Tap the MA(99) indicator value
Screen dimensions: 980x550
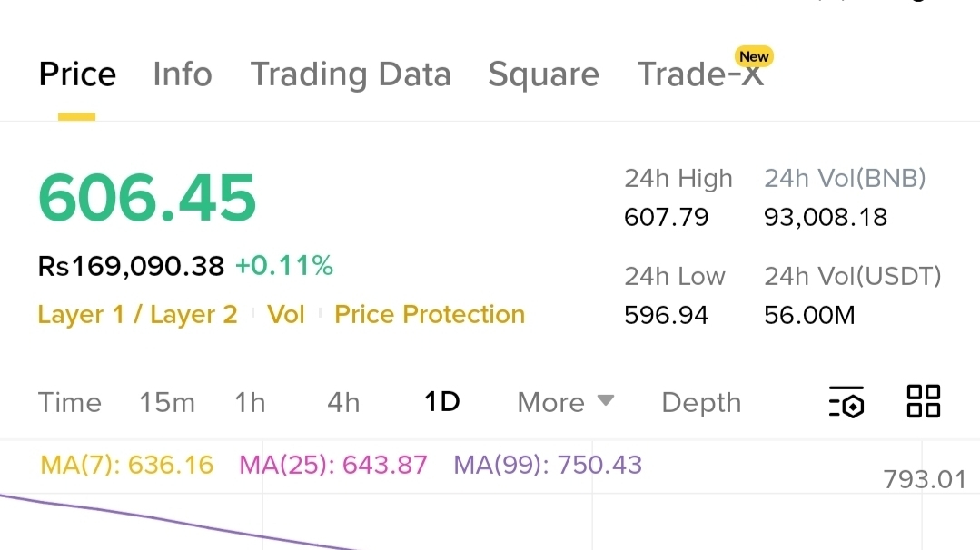pyautogui.click(x=548, y=466)
